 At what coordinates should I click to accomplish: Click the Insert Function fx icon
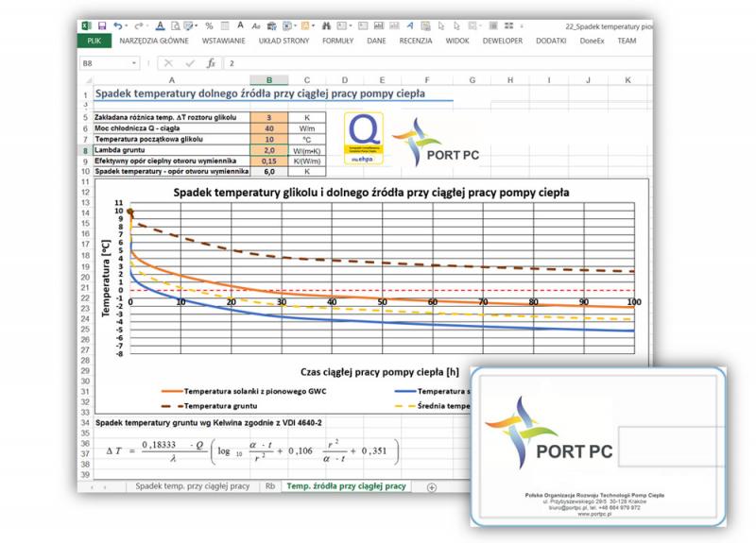pos(212,62)
